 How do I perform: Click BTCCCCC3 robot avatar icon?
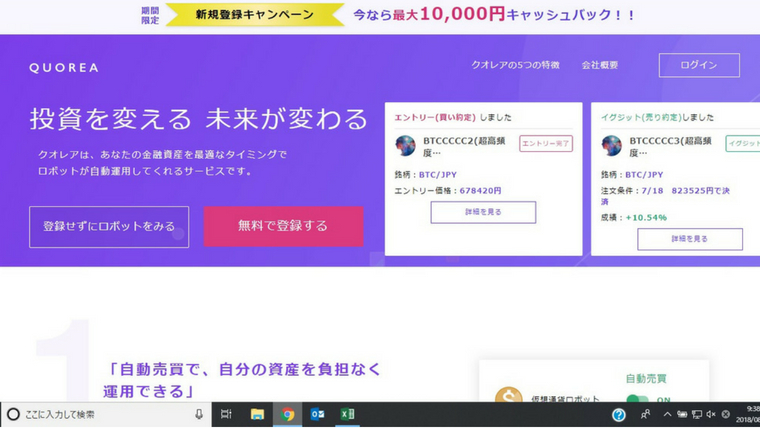pos(611,145)
